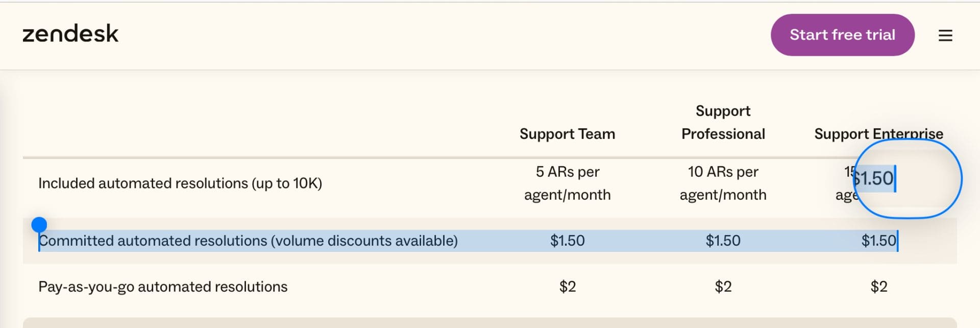
Task: Click the Support Professional column header
Action: click(723, 123)
